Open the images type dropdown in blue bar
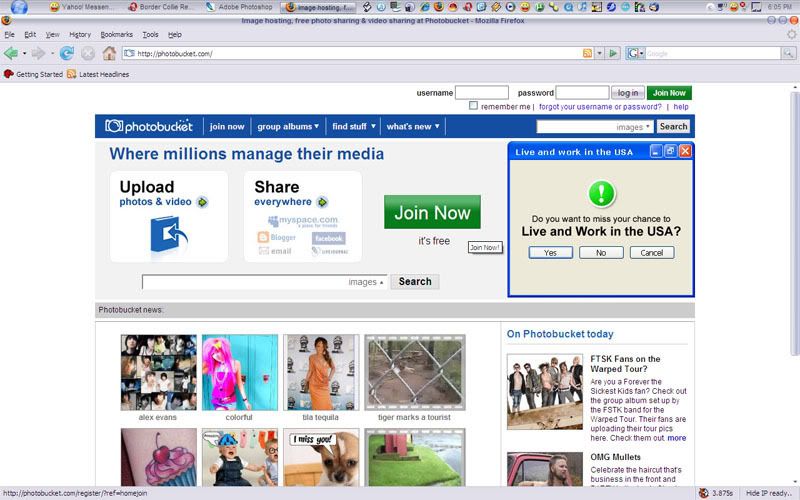The image size is (800, 500). [633, 127]
